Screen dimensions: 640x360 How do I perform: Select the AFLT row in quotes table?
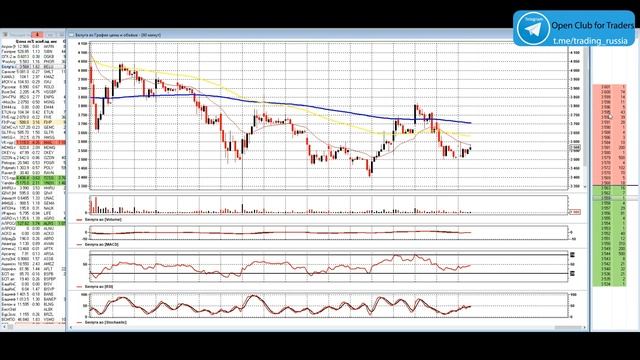[33, 269]
